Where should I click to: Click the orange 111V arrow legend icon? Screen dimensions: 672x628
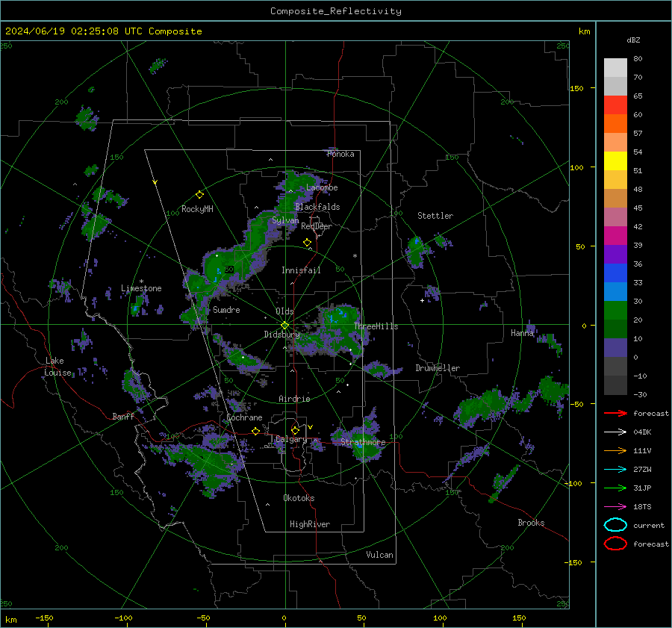pos(615,450)
